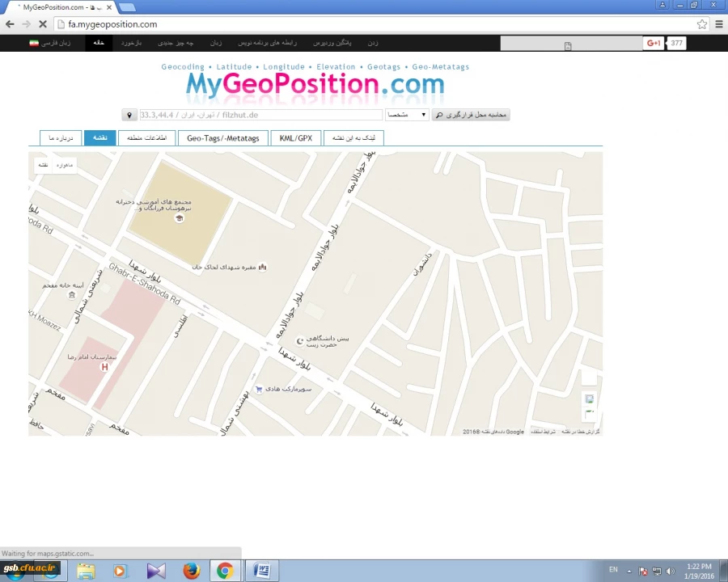Open the Chrome hamburger menu
Image resolution: width=728 pixels, height=582 pixels.
pyautogui.click(x=718, y=24)
